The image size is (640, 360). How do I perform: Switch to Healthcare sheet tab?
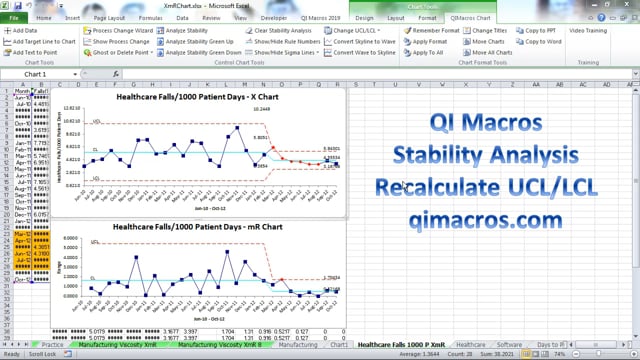tap(471, 345)
